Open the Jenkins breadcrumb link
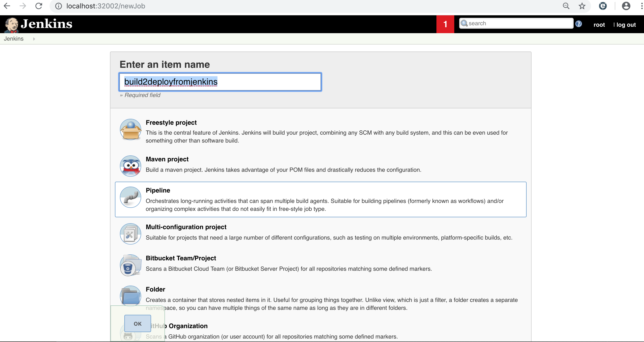 point(14,39)
